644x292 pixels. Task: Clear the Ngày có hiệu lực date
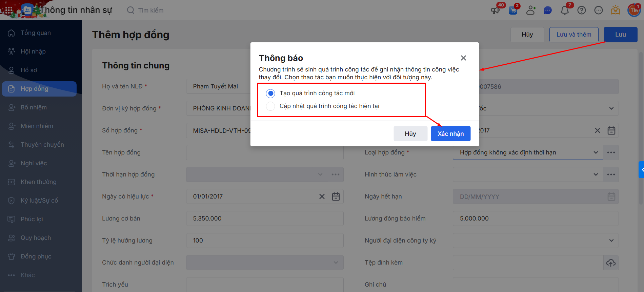coord(322,196)
